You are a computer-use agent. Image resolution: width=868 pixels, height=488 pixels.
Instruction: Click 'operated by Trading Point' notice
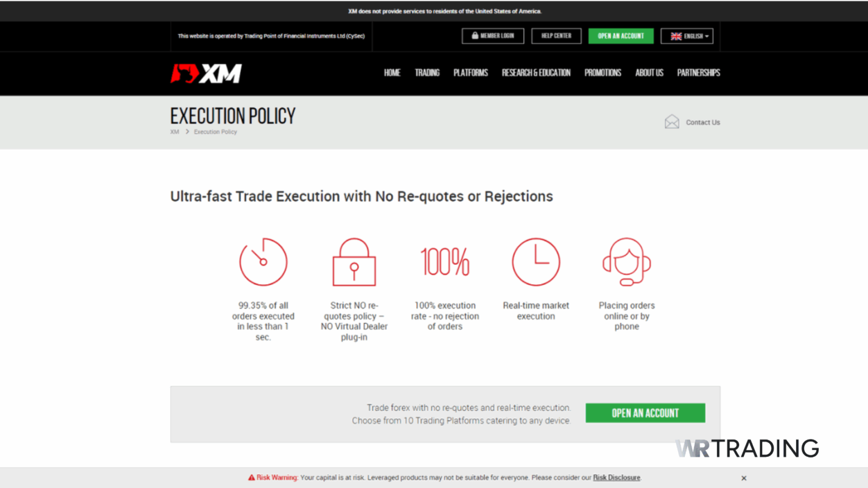coord(271,36)
